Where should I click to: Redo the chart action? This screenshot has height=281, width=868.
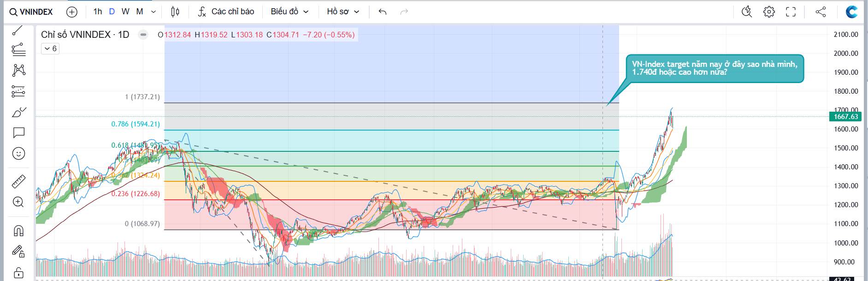tap(404, 12)
